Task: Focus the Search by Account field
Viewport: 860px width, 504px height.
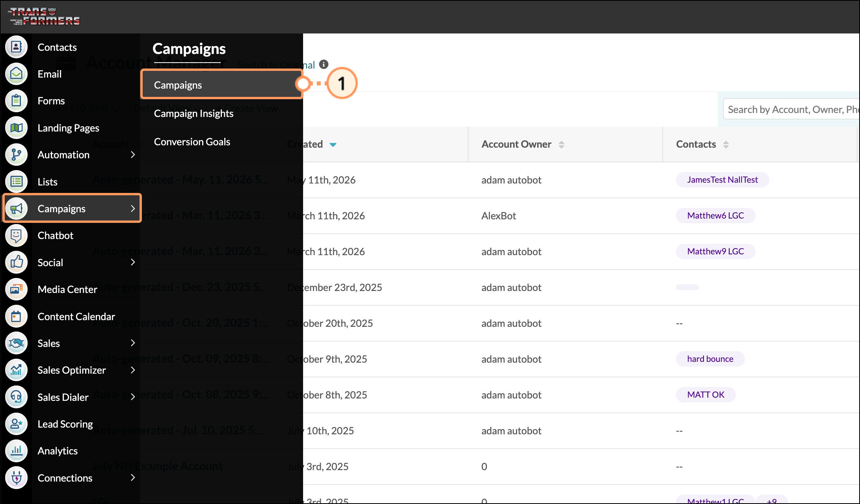Action: 791,109
